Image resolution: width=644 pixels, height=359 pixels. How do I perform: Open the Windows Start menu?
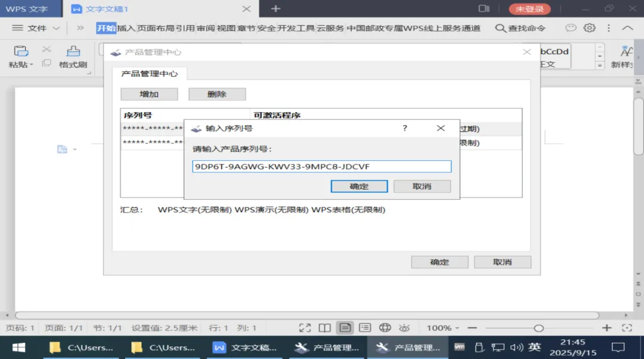point(18,348)
